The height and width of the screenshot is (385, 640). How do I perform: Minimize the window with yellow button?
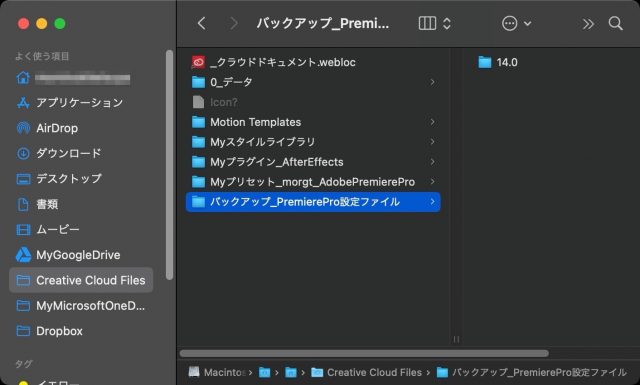point(42,24)
